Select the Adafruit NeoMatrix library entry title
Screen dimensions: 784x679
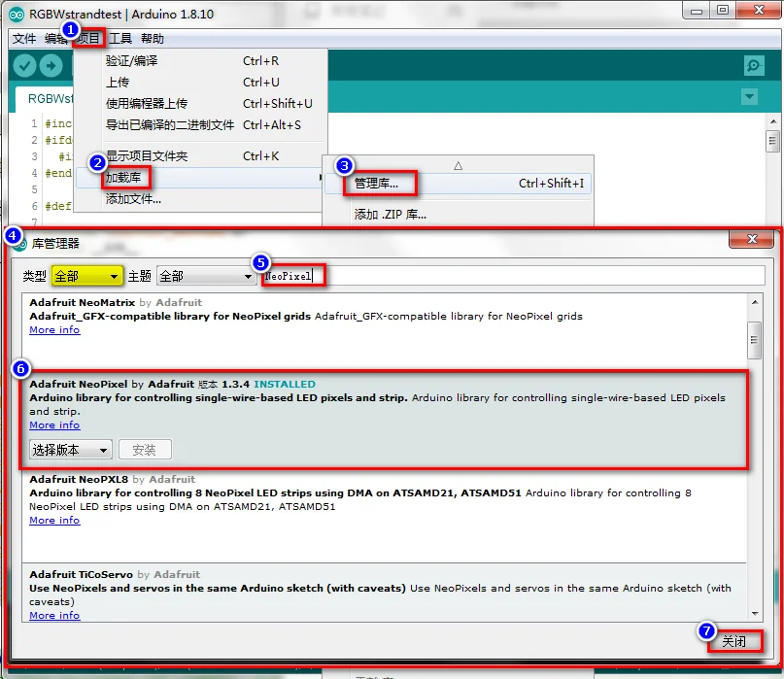[82, 302]
